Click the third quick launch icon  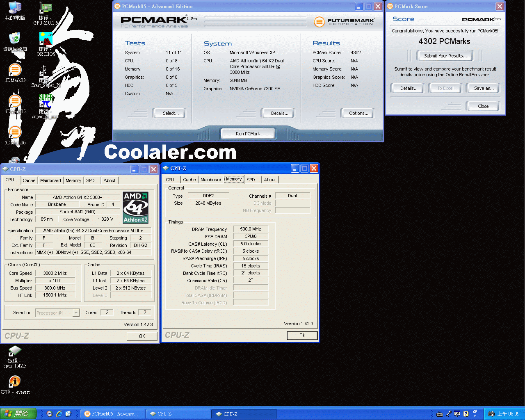pyautogui.click(x=68, y=414)
